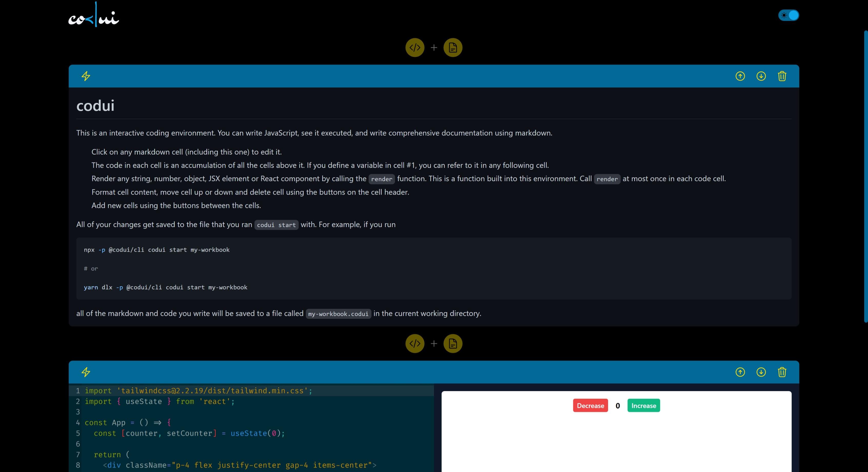Move the code cell up

click(740, 372)
